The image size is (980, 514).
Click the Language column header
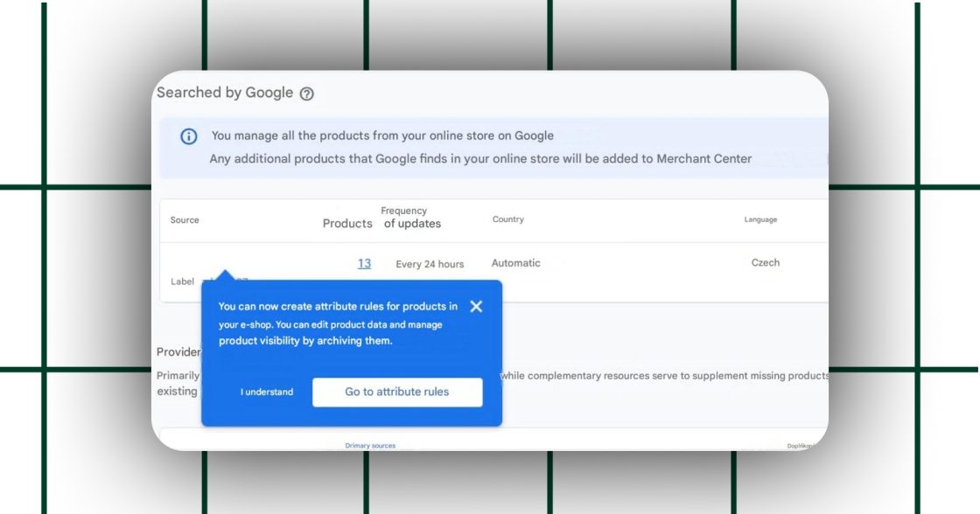coord(760,219)
